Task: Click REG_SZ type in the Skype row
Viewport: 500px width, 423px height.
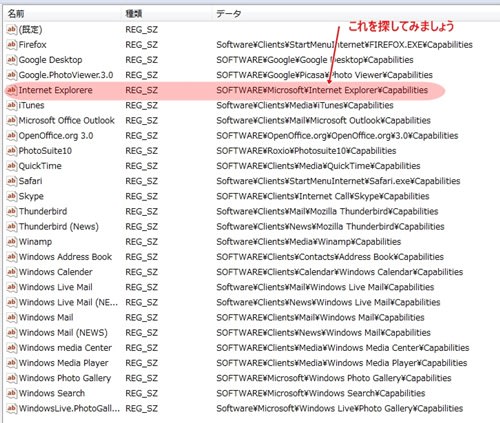Action: (141, 196)
